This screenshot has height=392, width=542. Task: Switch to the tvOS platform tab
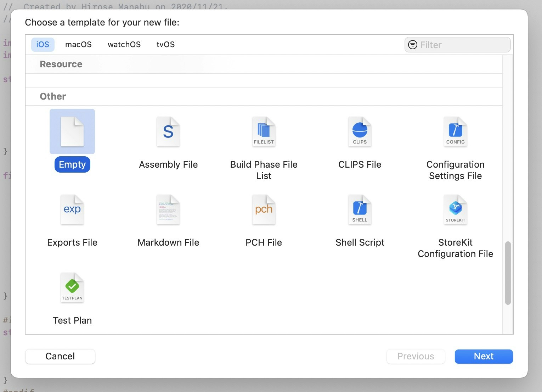click(x=165, y=44)
